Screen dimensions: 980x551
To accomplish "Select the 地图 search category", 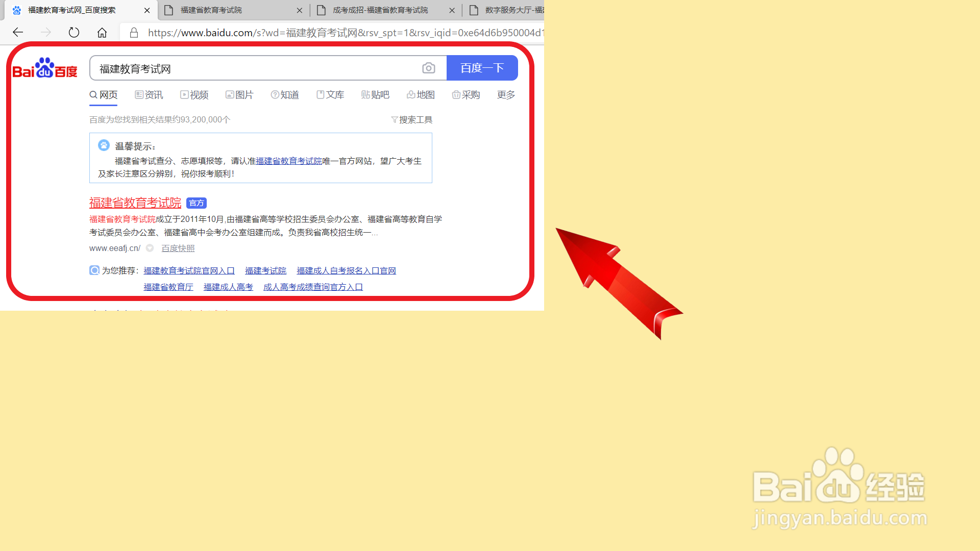I will tap(421, 95).
